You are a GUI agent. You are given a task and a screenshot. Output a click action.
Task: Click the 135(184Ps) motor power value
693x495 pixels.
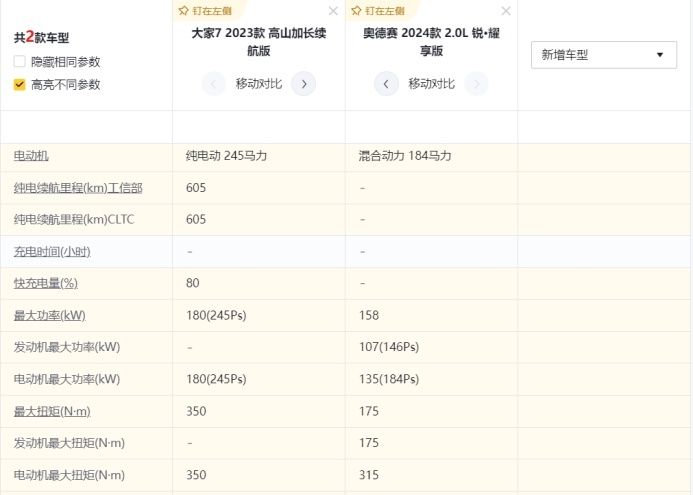click(x=389, y=379)
